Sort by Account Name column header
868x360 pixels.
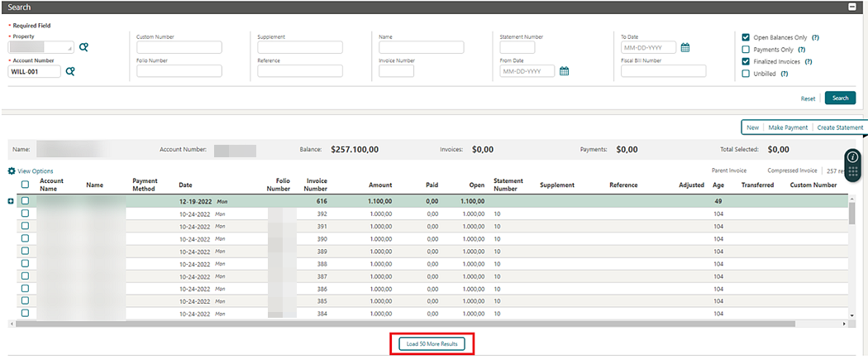pos(51,185)
